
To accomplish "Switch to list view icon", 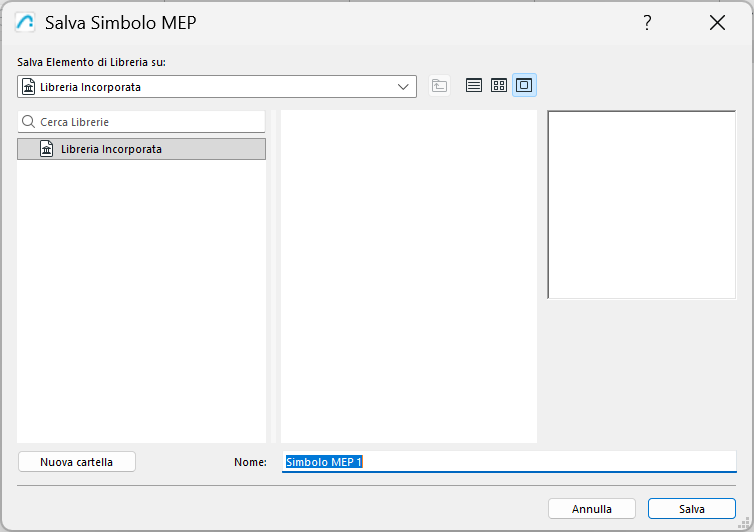I will click(474, 86).
